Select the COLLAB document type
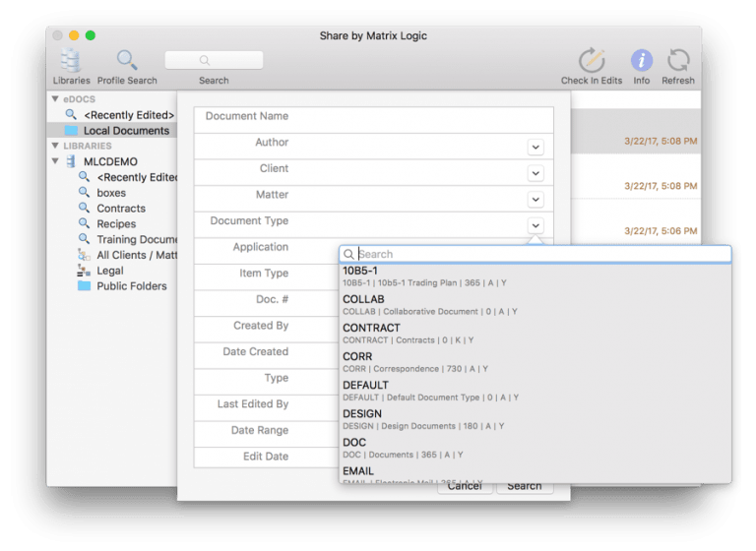756x551 pixels. [535, 305]
